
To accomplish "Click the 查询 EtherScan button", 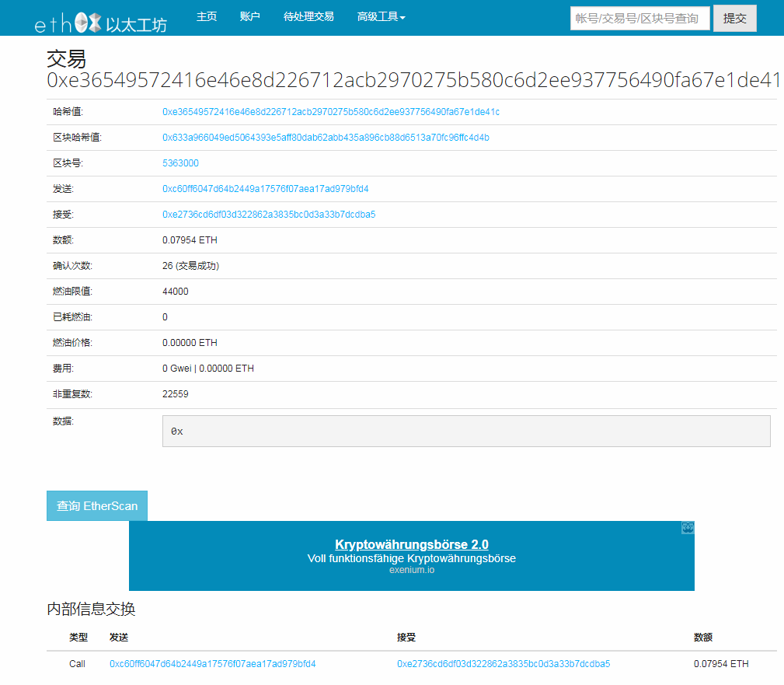I will point(96,505).
